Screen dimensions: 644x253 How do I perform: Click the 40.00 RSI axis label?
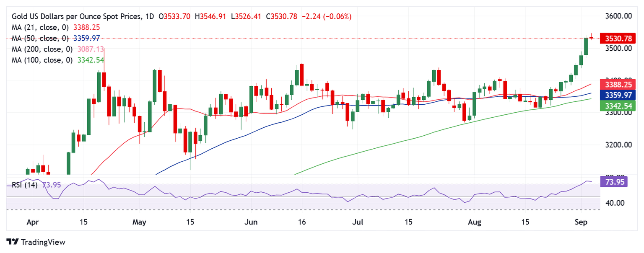coord(616,203)
